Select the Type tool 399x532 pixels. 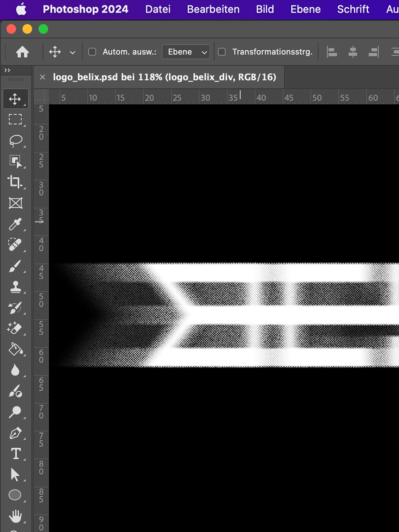click(x=15, y=453)
